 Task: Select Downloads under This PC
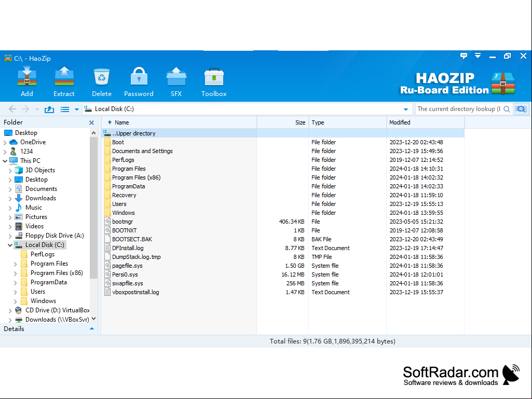pyautogui.click(x=40, y=198)
